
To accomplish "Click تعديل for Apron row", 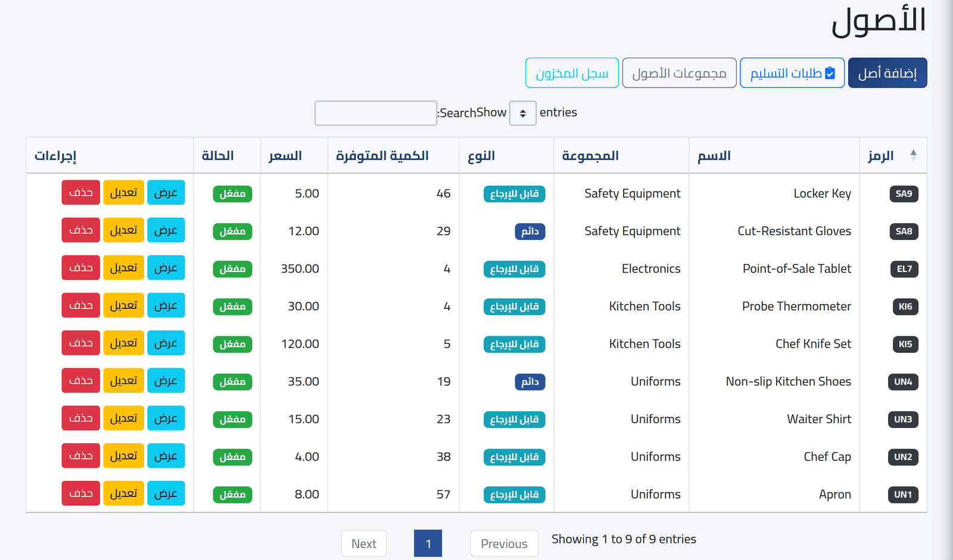I will [123, 493].
